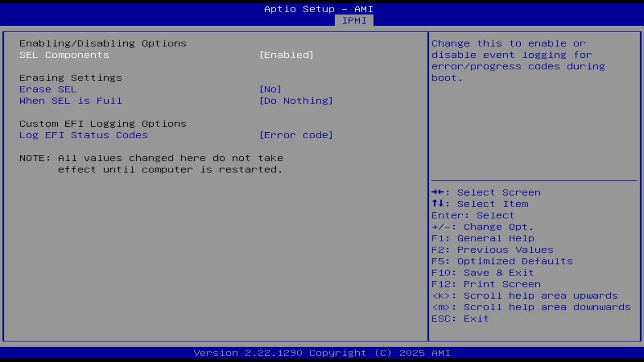This screenshot has width=644, height=362.
Task: Open the When SEL is Full options
Action: [x=296, y=101]
